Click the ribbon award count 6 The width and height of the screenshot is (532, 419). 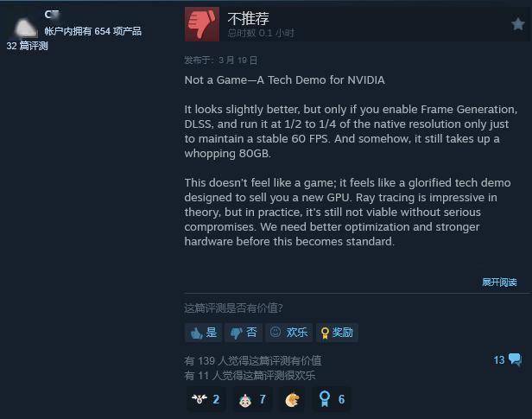[341, 399]
